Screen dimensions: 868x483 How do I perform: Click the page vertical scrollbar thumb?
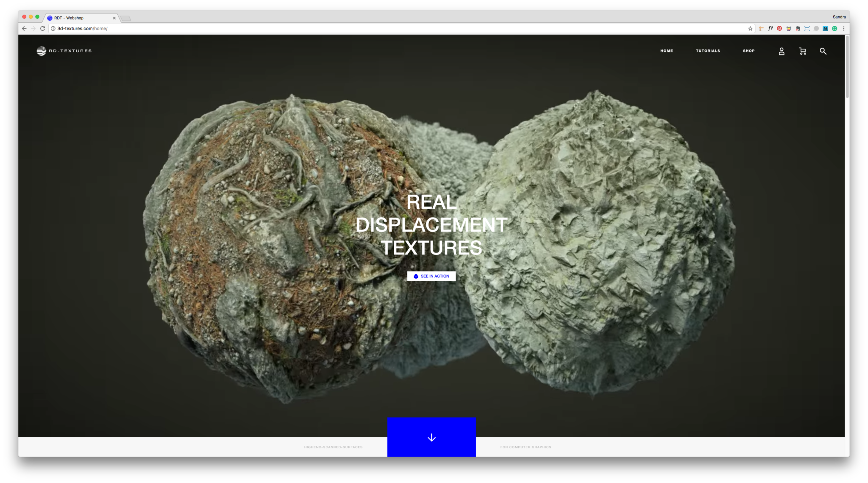[x=847, y=67]
